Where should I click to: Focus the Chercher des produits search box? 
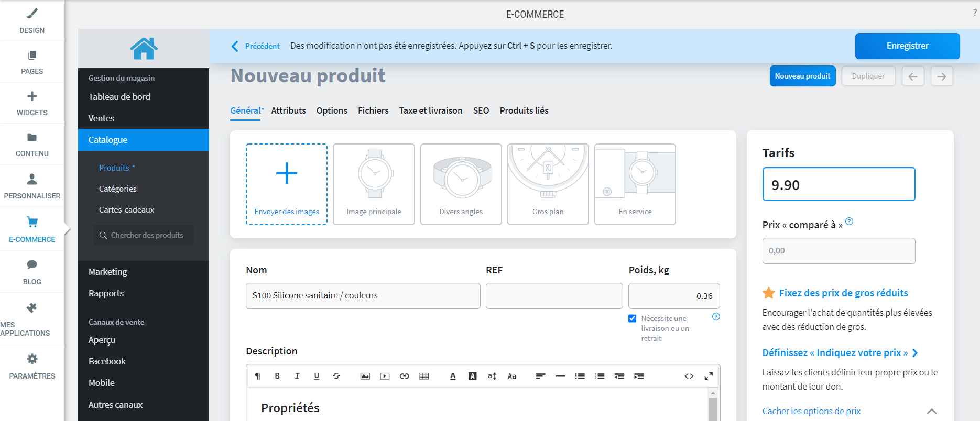(x=144, y=235)
